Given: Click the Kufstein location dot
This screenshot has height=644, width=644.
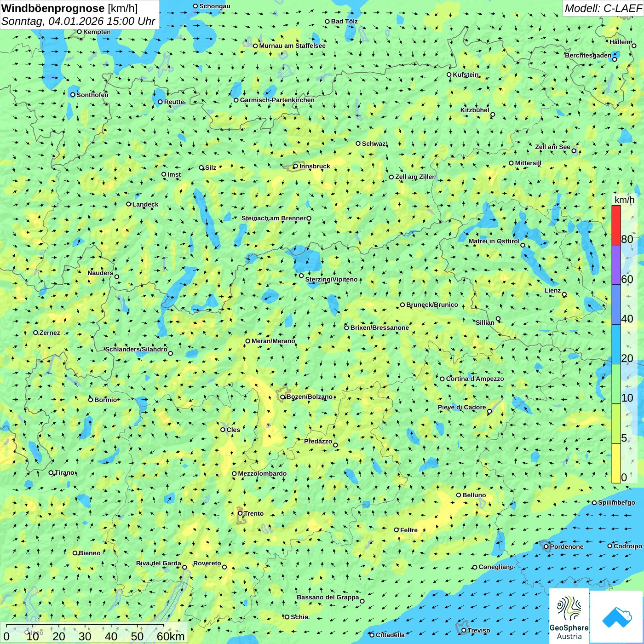Looking at the screenshot, I should coord(449,75).
